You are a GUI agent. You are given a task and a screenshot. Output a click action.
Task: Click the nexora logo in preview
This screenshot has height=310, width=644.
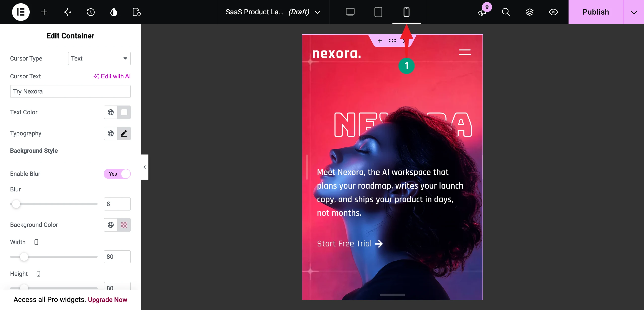[336, 54]
